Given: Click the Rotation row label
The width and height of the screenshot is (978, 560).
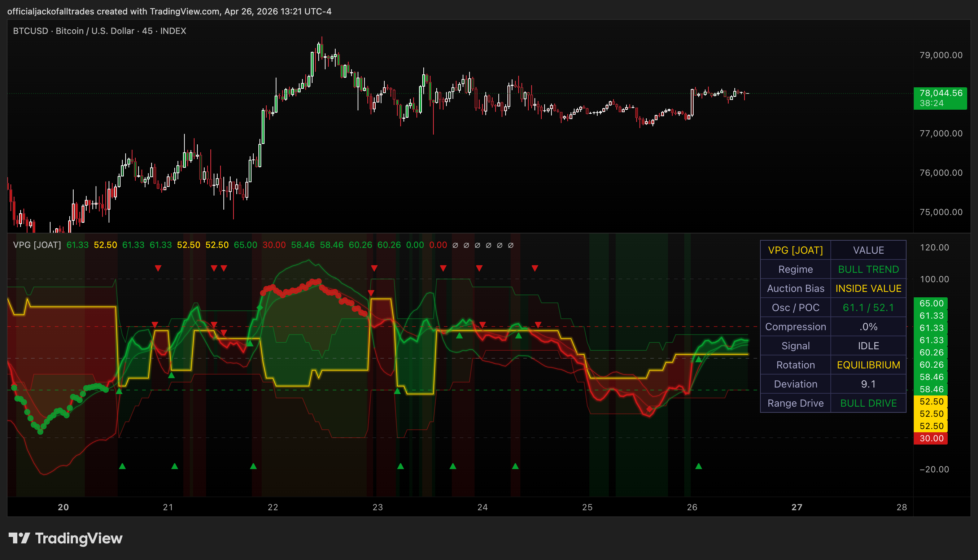Looking at the screenshot, I should [x=795, y=365].
